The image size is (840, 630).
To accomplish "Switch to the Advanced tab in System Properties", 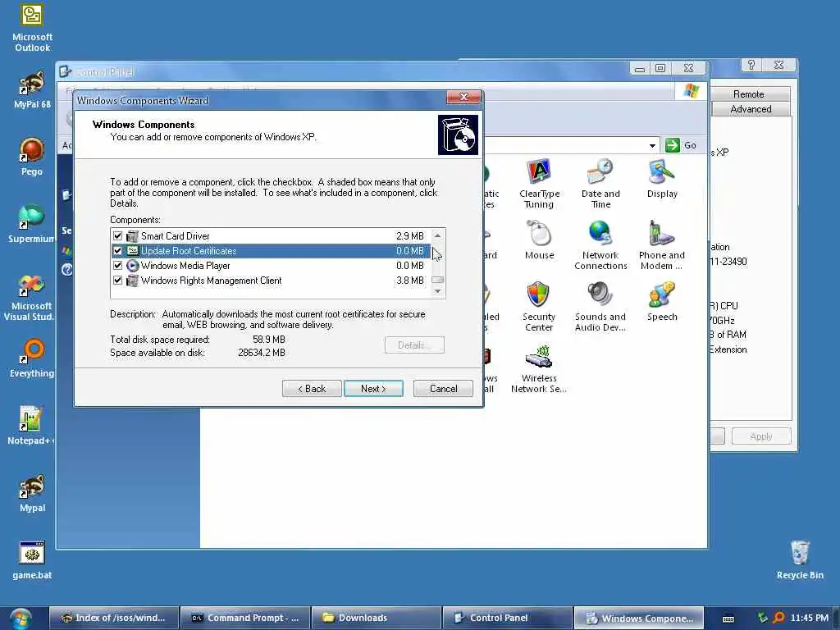I will pyautogui.click(x=751, y=109).
